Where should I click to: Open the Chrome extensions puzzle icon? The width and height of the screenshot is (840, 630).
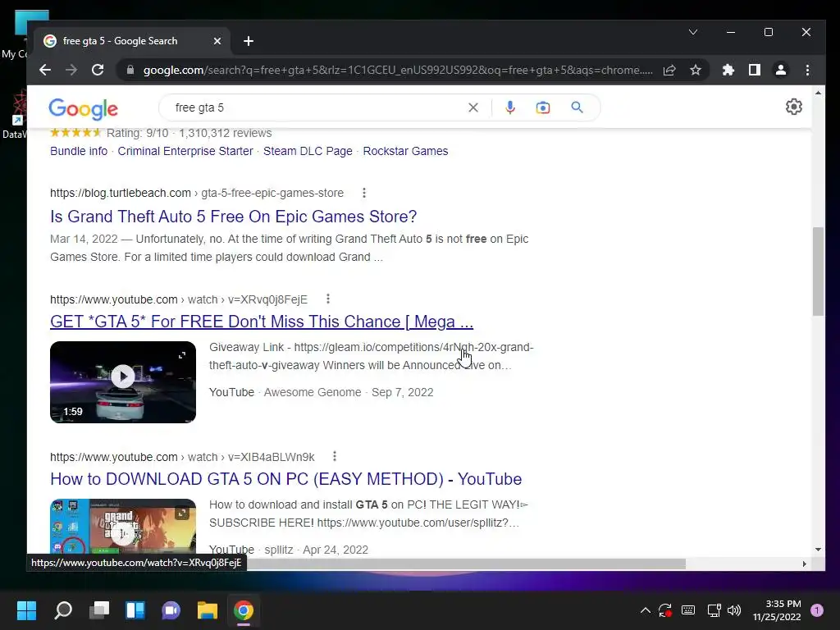pyautogui.click(x=728, y=71)
